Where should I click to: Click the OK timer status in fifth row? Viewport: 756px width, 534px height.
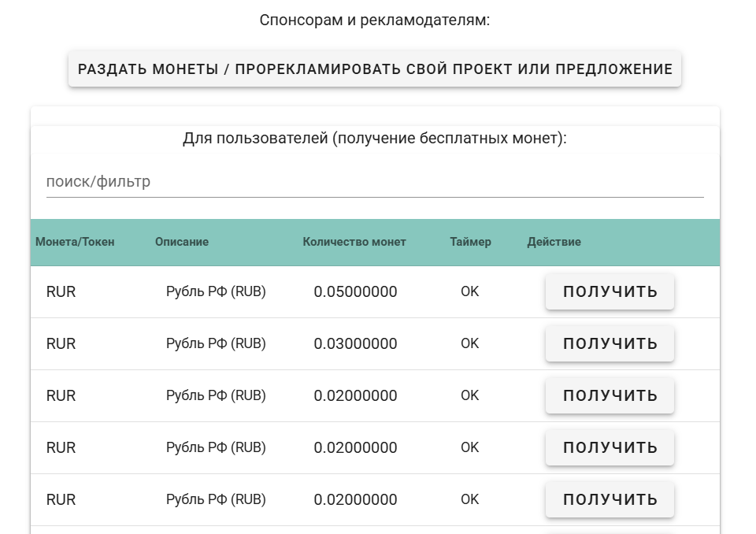(469, 499)
